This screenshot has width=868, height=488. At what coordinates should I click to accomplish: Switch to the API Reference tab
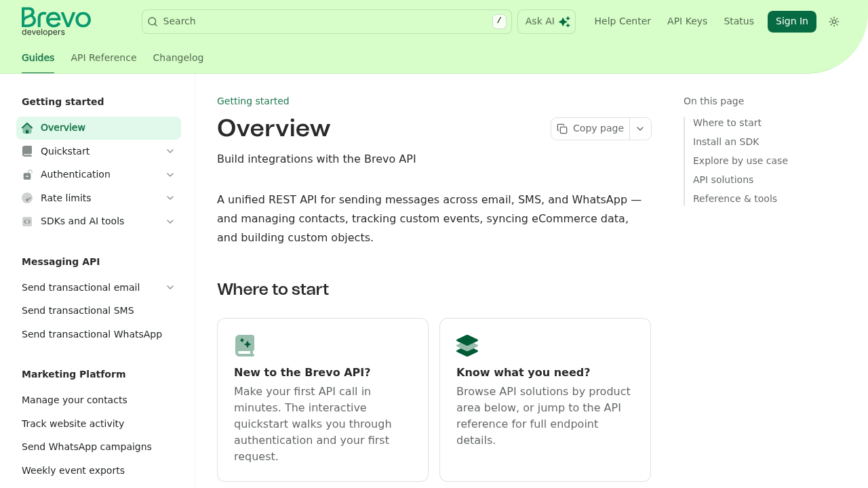click(x=104, y=58)
